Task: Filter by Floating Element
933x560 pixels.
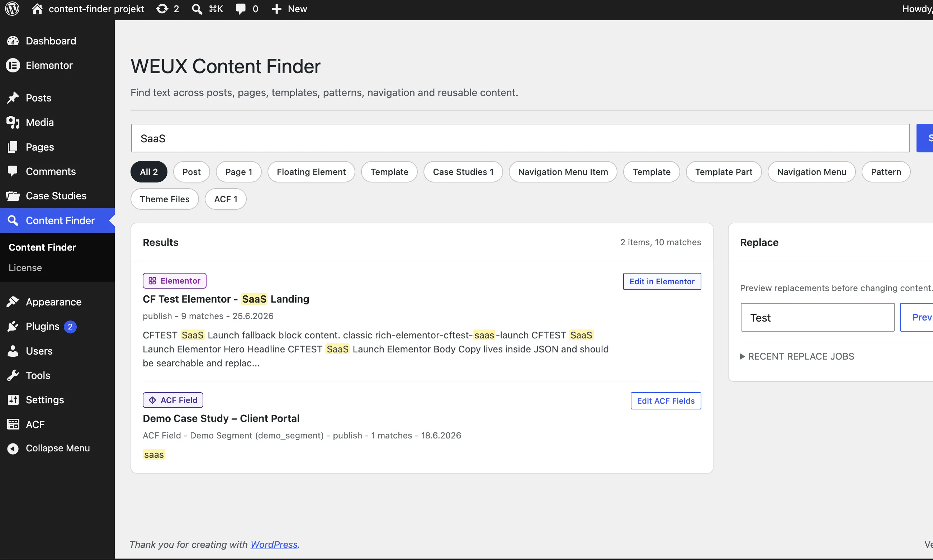Action: click(x=311, y=172)
